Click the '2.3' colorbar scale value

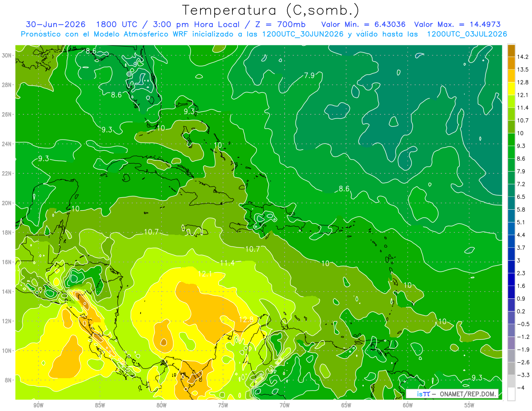521,273
